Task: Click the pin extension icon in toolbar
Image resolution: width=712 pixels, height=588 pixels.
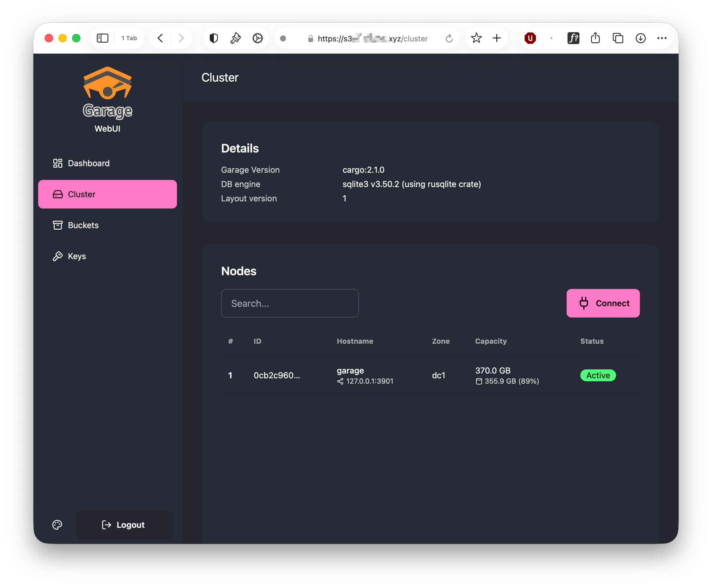Action: click(x=235, y=38)
